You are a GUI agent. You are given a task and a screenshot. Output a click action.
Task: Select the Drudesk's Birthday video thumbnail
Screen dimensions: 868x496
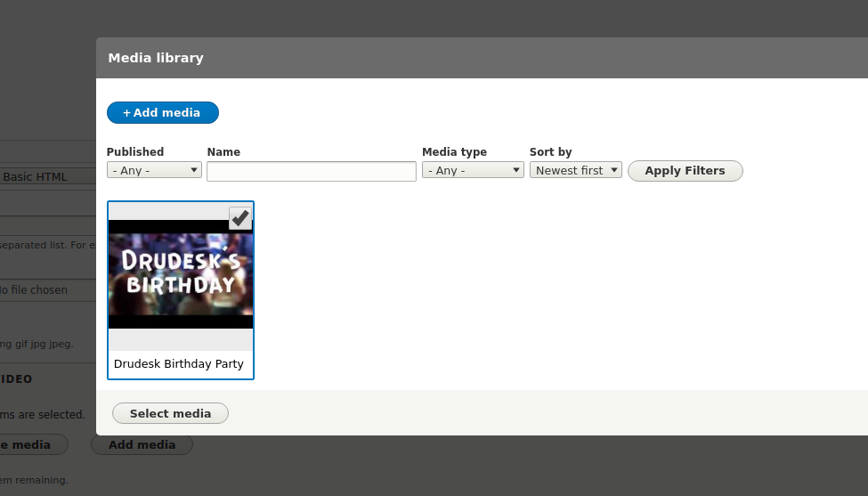(x=181, y=274)
